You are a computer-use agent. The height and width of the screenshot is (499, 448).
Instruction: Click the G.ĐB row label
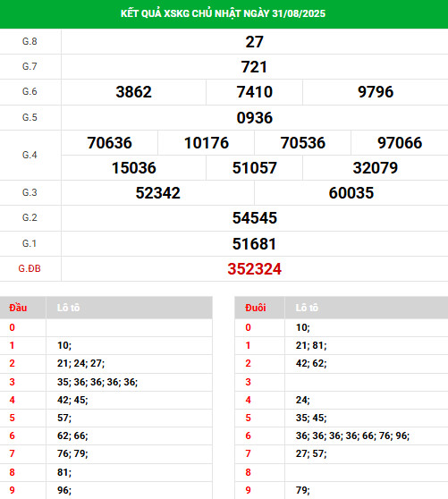pos(30,268)
